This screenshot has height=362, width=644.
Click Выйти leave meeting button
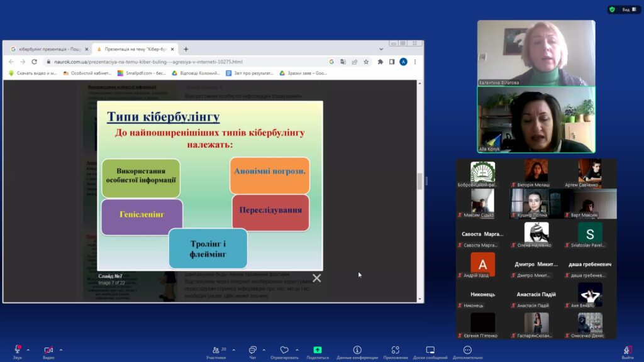[x=627, y=352]
